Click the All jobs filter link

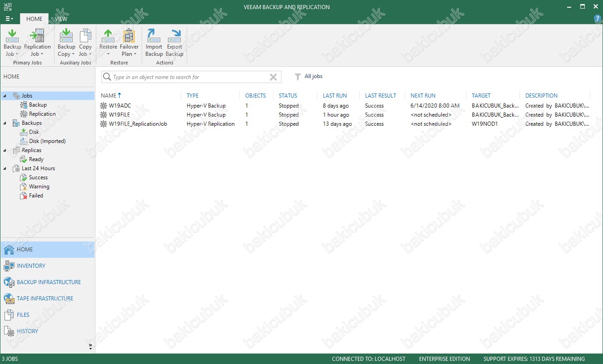click(313, 76)
